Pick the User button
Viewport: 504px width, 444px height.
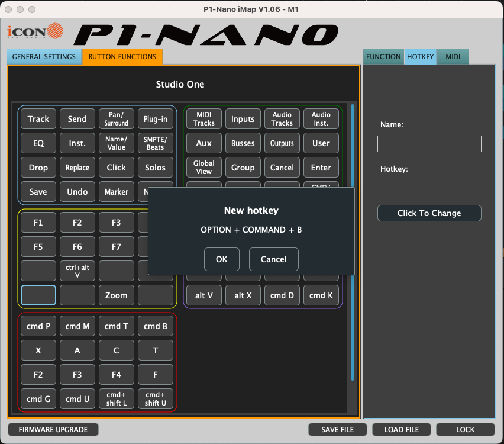[x=321, y=143]
